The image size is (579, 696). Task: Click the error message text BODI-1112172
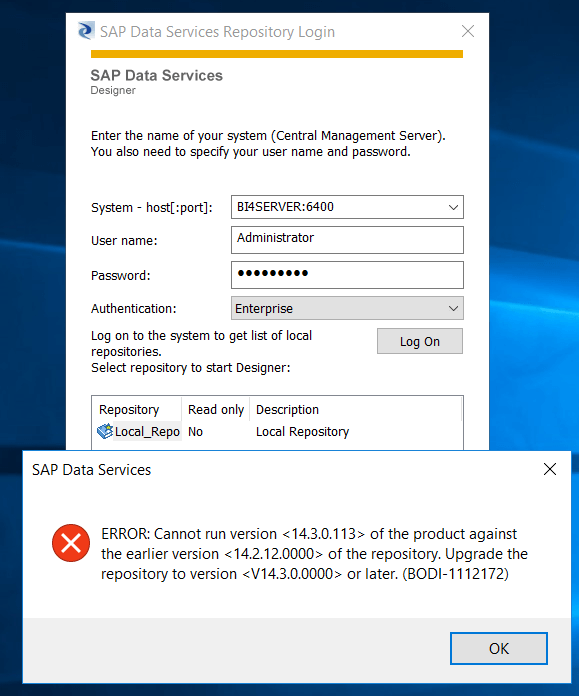pyautogui.click(x=456, y=574)
